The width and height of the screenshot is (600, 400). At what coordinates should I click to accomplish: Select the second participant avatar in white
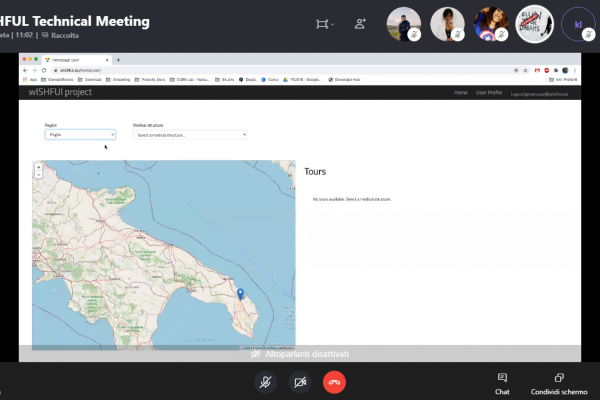click(447, 24)
